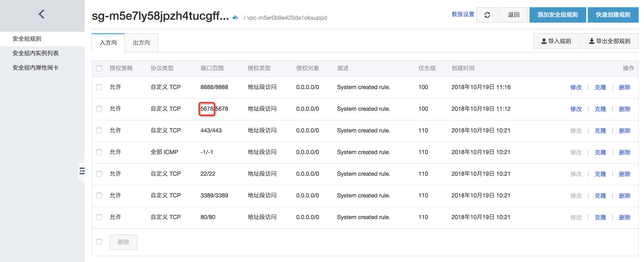Click the 3389/3389 port range cell

pyautogui.click(x=214, y=196)
